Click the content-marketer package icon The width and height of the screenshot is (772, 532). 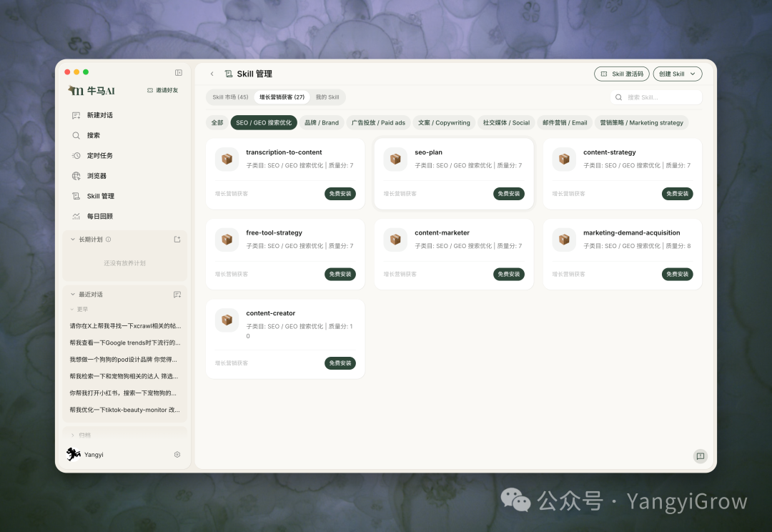[395, 240]
